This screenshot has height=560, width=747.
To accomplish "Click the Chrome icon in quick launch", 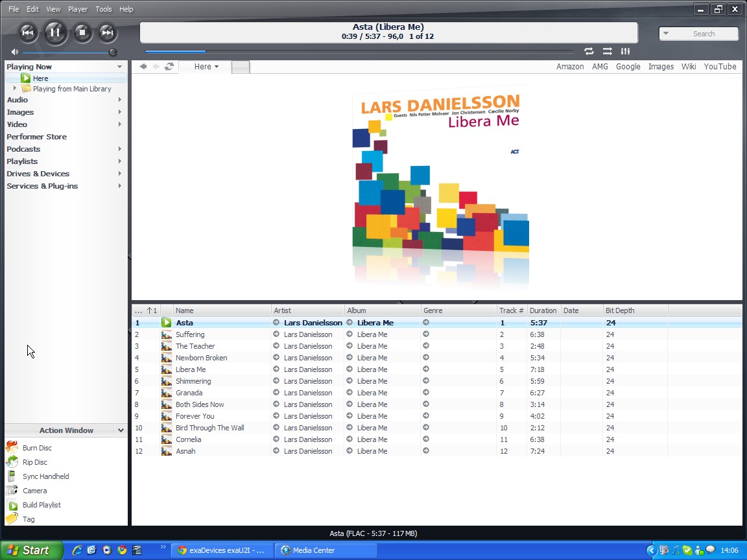I will pos(122,550).
